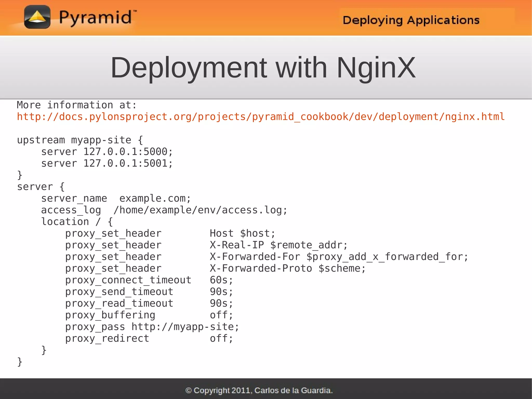Click the 'proxy_redirect off;' line
532x399 pixels.
149,338
